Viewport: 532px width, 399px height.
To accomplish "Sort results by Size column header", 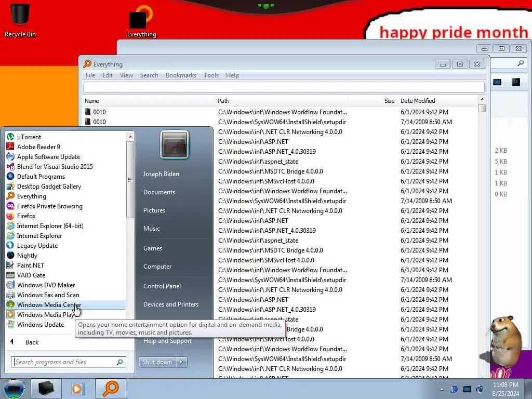I will point(373,101).
